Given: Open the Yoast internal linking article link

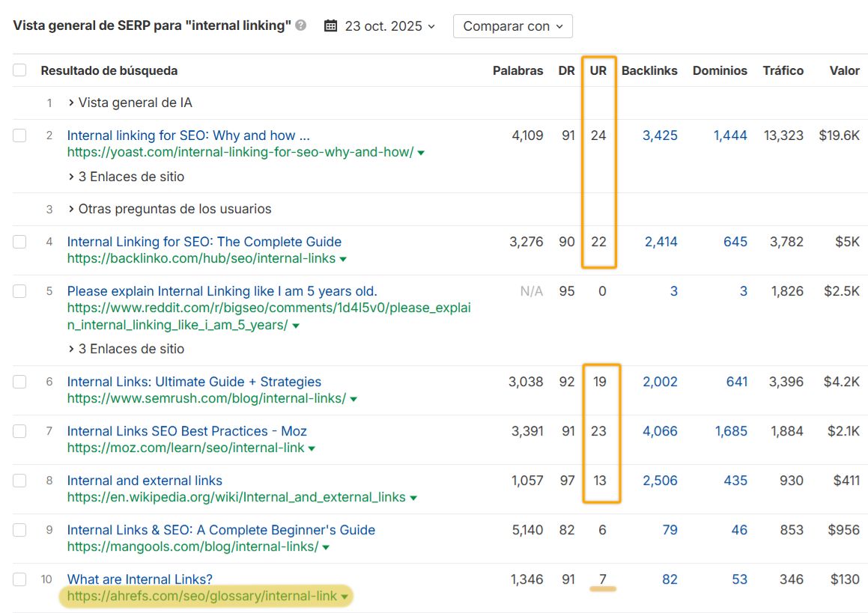Looking at the screenshot, I should tap(187, 135).
